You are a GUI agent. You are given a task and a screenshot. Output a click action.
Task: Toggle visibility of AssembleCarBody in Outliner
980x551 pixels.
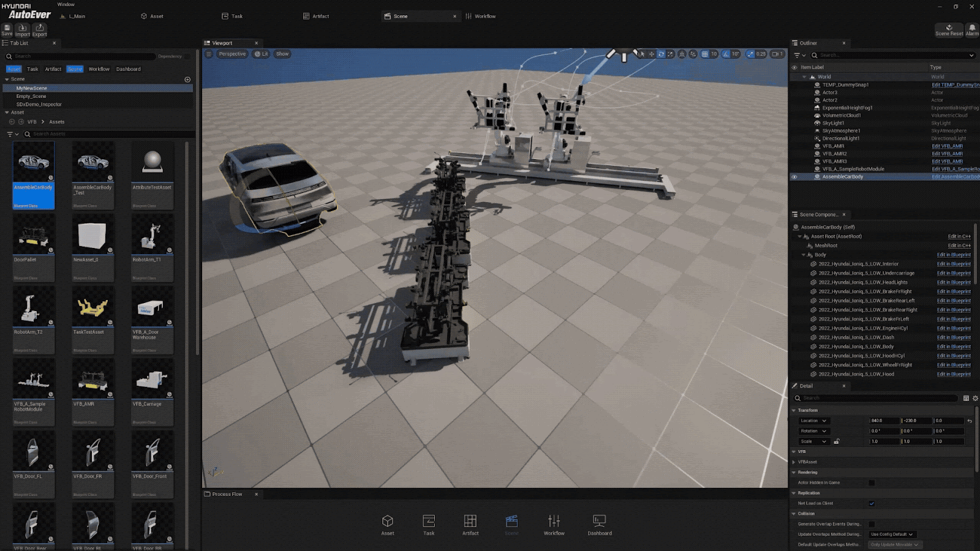pos(794,177)
